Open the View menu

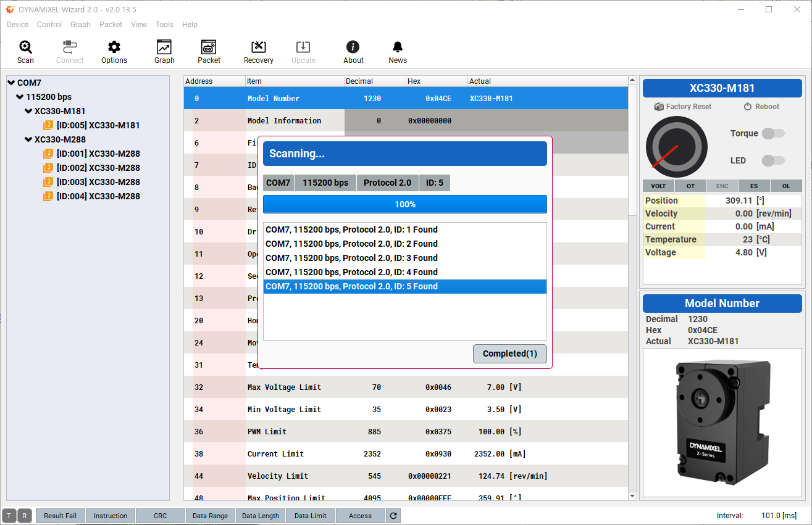tap(139, 25)
